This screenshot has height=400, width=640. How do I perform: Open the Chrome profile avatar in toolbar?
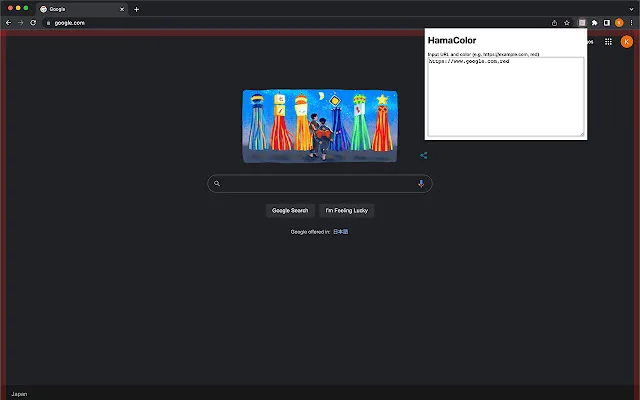pos(619,22)
